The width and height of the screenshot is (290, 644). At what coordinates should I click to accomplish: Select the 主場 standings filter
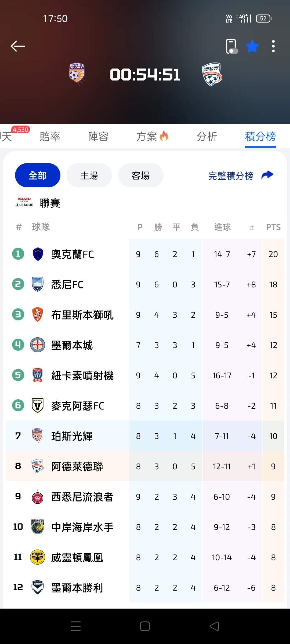click(x=89, y=175)
